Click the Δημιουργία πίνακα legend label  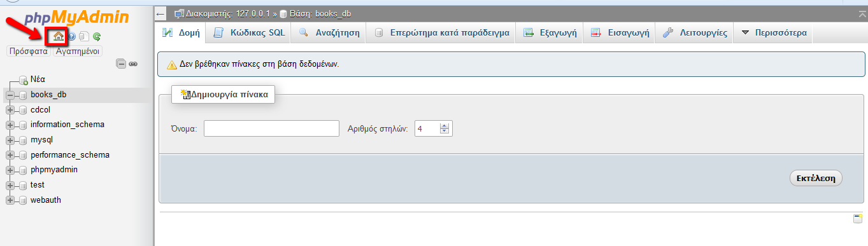point(224,94)
